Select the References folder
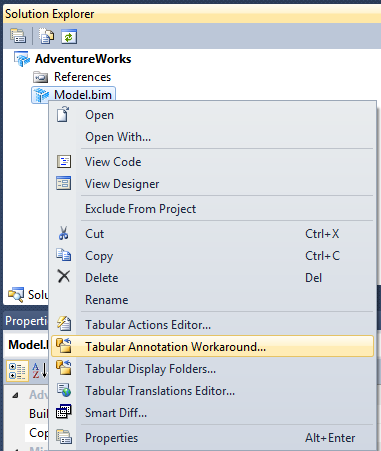381x451 pixels. pos(82,77)
